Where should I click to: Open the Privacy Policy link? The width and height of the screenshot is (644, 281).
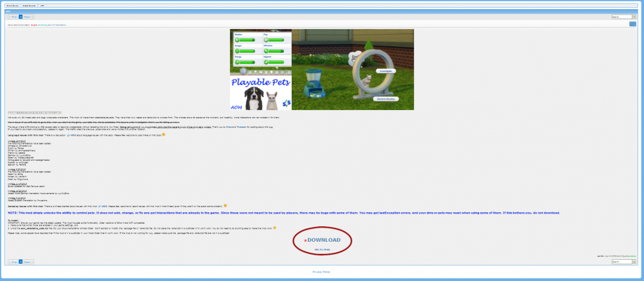pos(321,272)
